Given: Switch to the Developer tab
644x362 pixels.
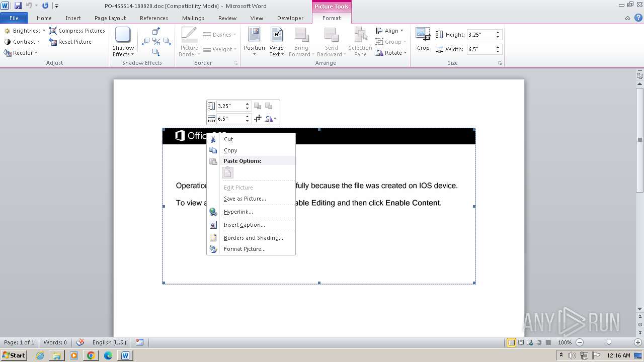Looking at the screenshot, I should pyautogui.click(x=290, y=18).
